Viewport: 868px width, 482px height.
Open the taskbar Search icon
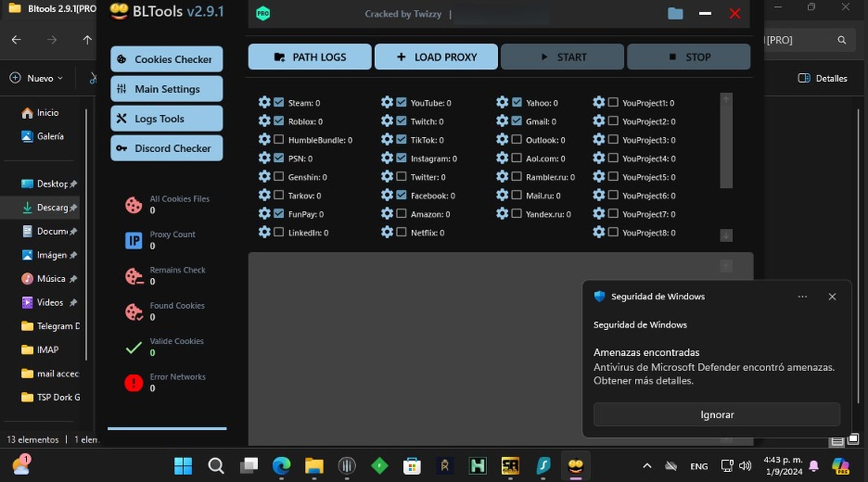tap(216, 466)
